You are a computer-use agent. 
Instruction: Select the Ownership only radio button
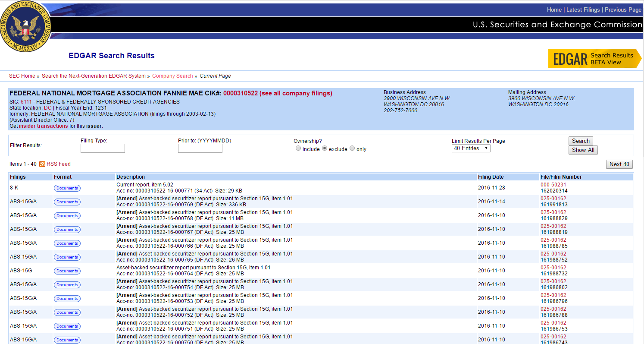tap(352, 148)
